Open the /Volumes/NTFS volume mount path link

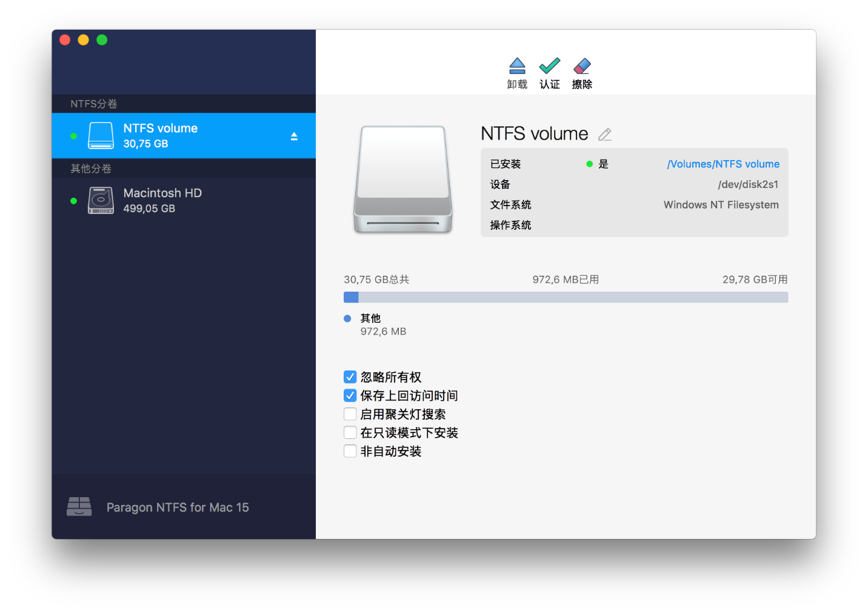click(x=723, y=164)
